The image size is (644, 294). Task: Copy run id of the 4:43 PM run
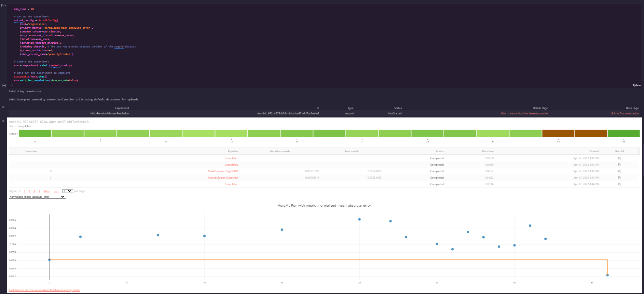(619, 165)
